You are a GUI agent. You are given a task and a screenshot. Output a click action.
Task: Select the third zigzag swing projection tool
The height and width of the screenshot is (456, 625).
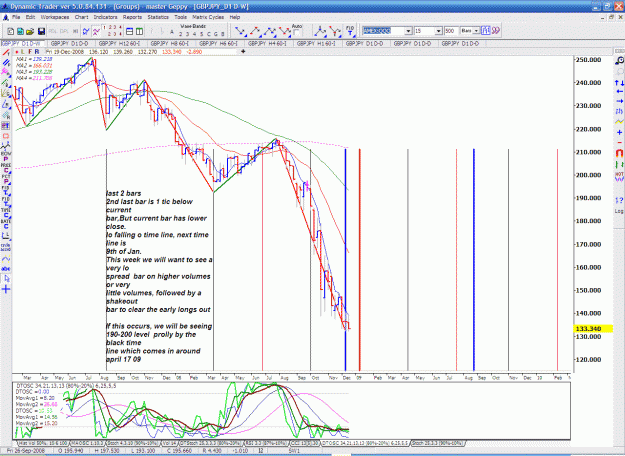click(270, 31)
